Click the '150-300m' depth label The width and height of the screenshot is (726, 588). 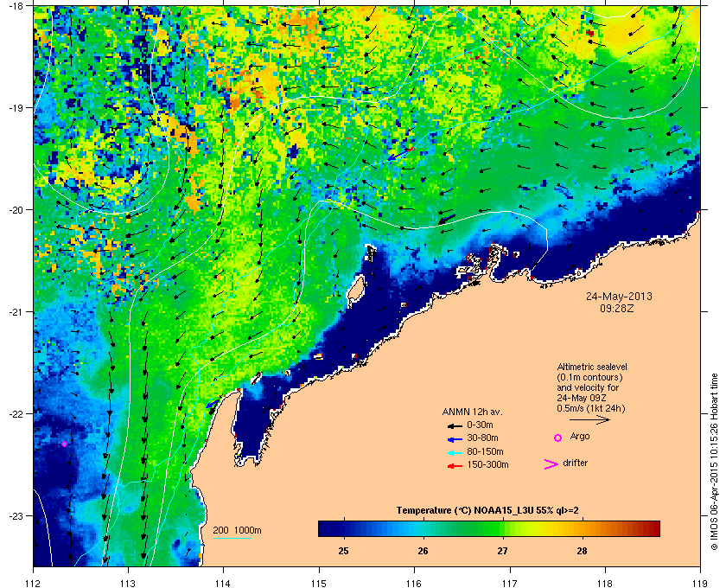click(x=487, y=464)
